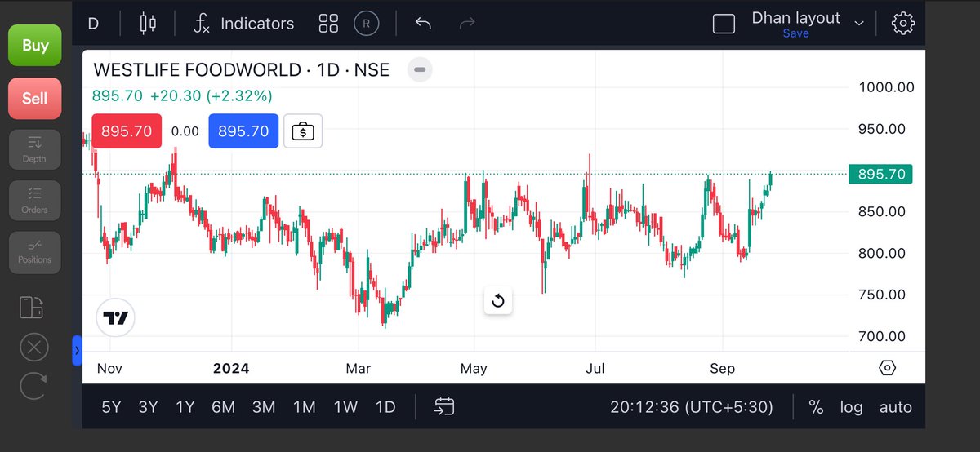980x452 pixels.
Task: Expand the blue side panel arrow handle
Action: click(77, 351)
